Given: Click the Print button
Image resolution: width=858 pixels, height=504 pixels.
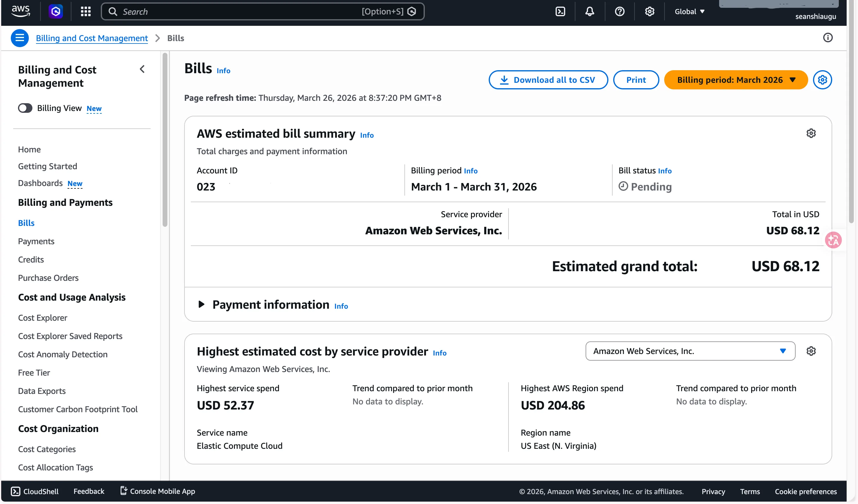Looking at the screenshot, I should coord(636,80).
